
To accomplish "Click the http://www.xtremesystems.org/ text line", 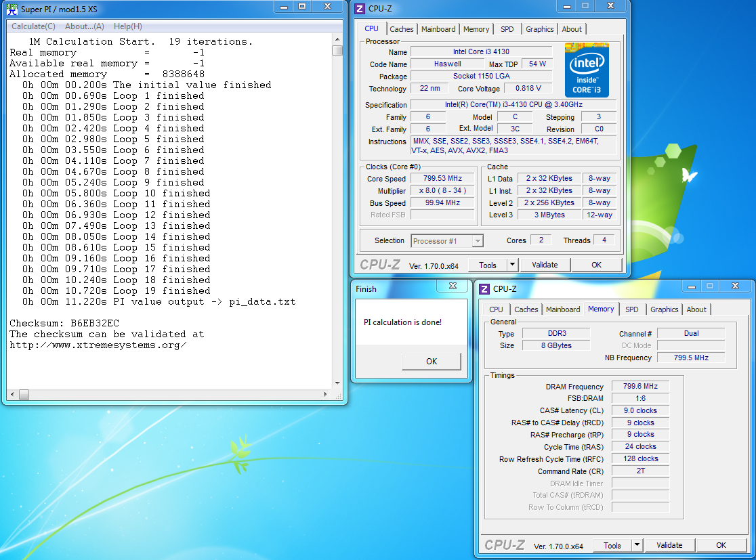I will click(x=98, y=345).
